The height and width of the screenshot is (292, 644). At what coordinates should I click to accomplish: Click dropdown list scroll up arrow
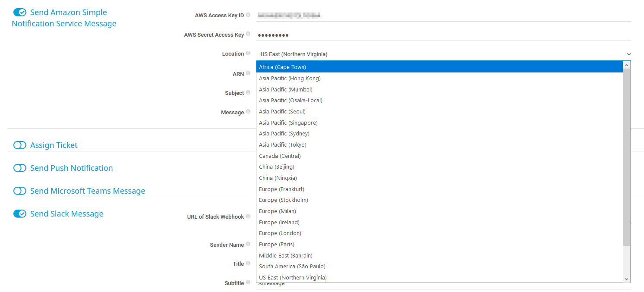[627, 65]
